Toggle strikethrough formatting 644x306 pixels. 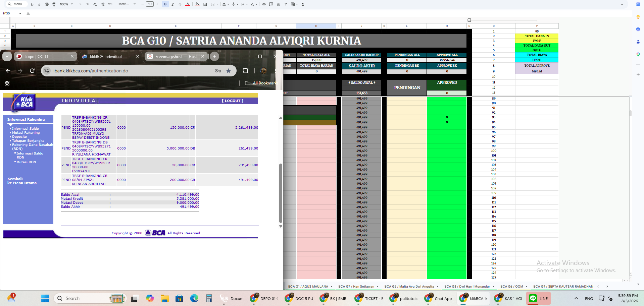tap(180, 4)
